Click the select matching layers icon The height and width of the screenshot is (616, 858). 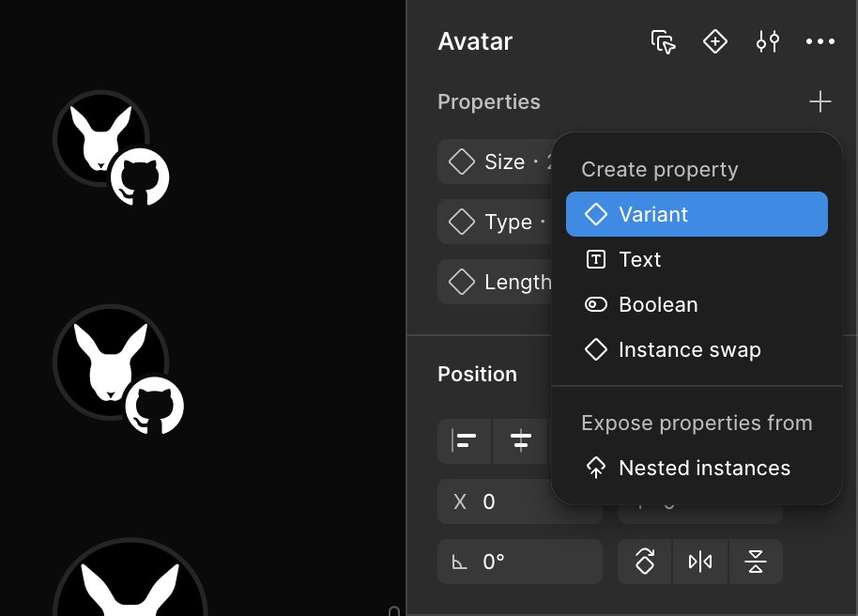click(663, 41)
